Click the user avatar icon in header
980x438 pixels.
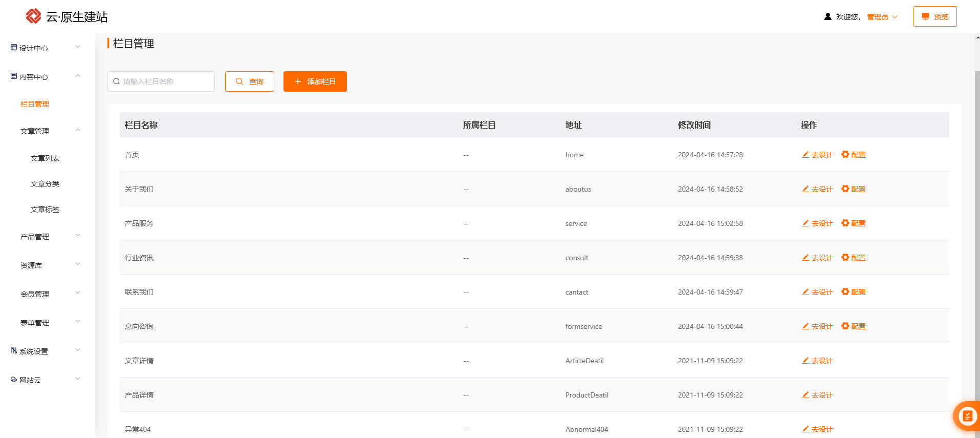(827, 16)
